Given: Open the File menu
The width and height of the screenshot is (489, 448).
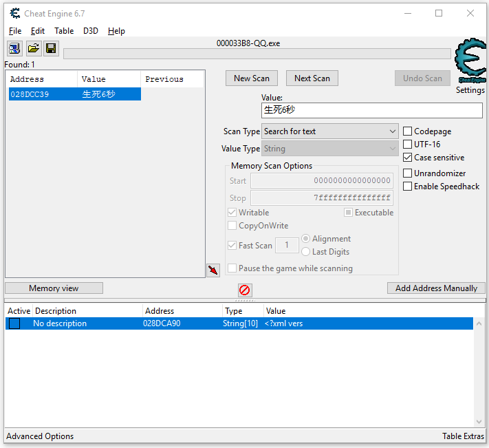Looking at the screenshot, I should 15,31.
